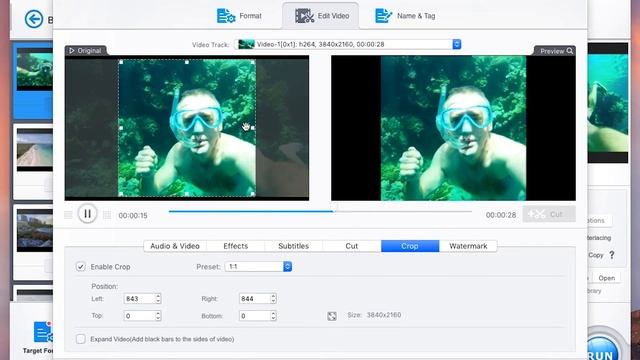Click the Original play label
Viewport: 640px width, 360px height.
tap(85, 51)
